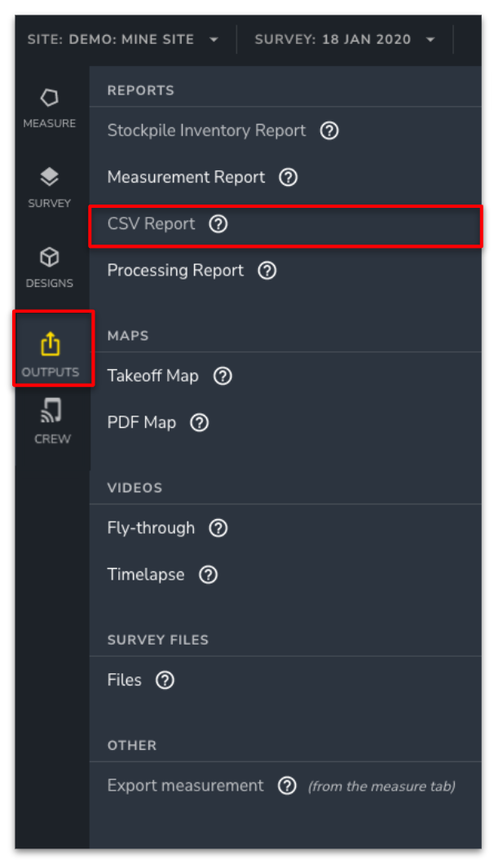Select the Measurement Report menu entry
Viewport: 494px width, 868px height.
tap(185, 177)
